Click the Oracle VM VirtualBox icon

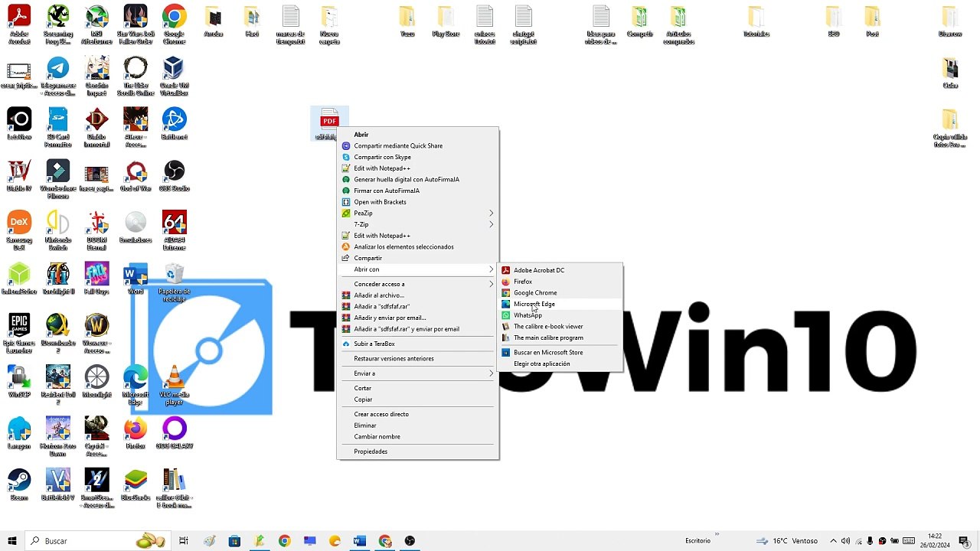[x=175, y=76]
